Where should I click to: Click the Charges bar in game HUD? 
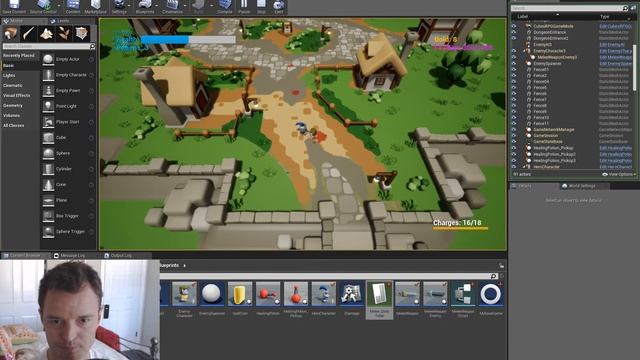(460, 228)
